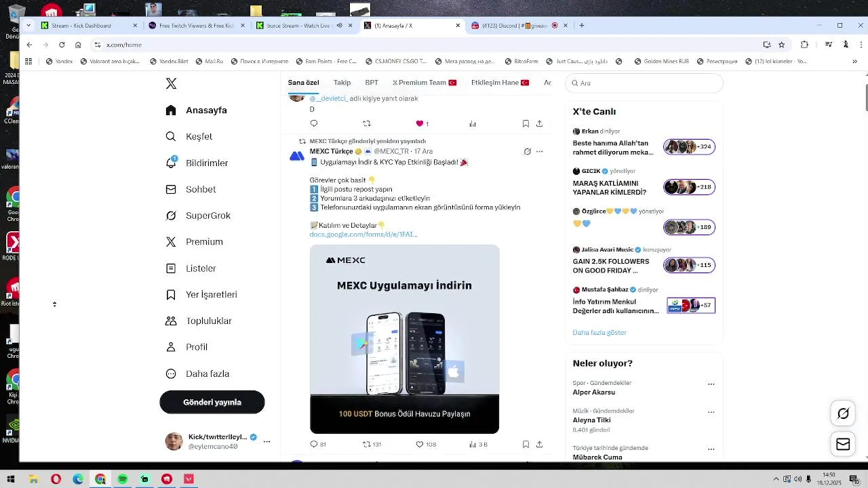Click Daha fazla göster link
Image resolution: width=868 pixels, height=488 pixels.
(x=599, y=332)
